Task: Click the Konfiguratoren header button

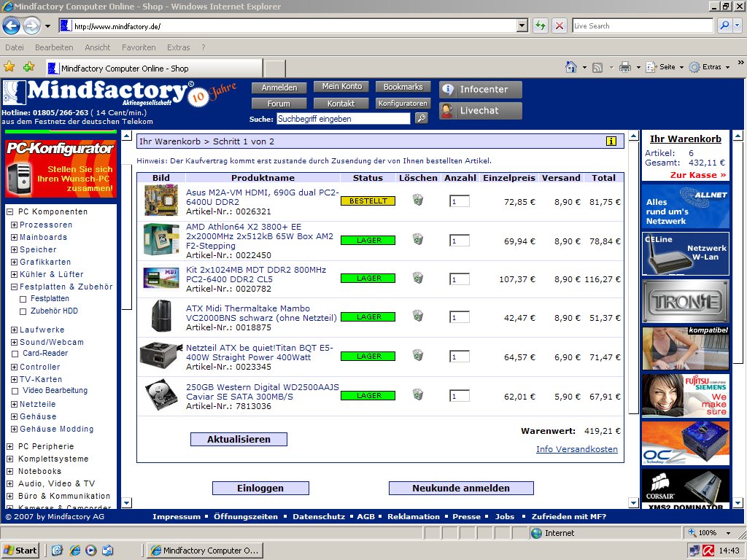Action: (x=403, y=104)
